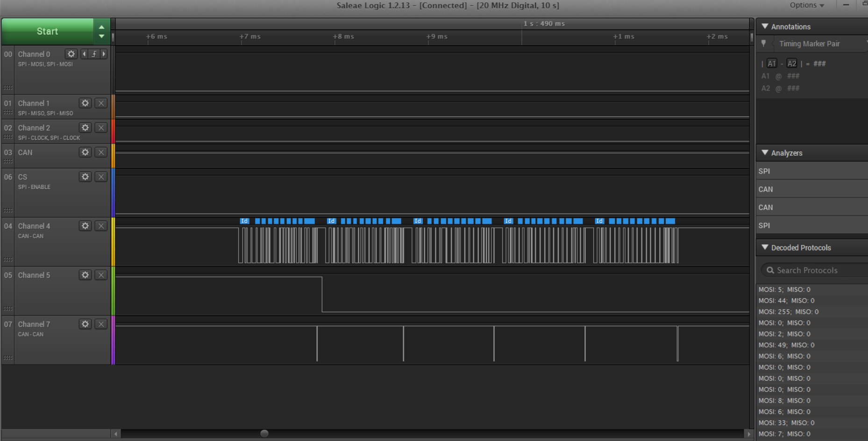868x441 pixels.
Task: Click the A2 timing marker button
Action: (792, 64)
